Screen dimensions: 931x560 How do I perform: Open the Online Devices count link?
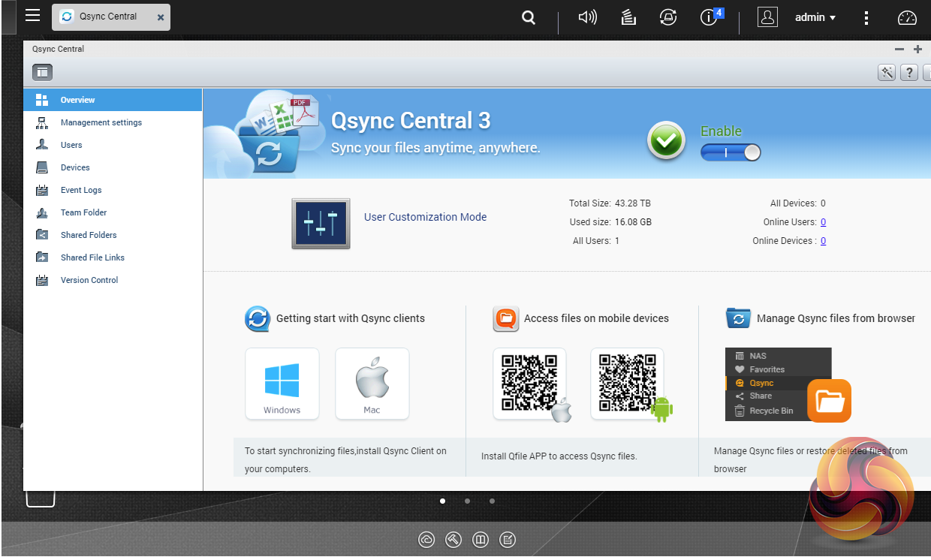(x=823, y=241)
